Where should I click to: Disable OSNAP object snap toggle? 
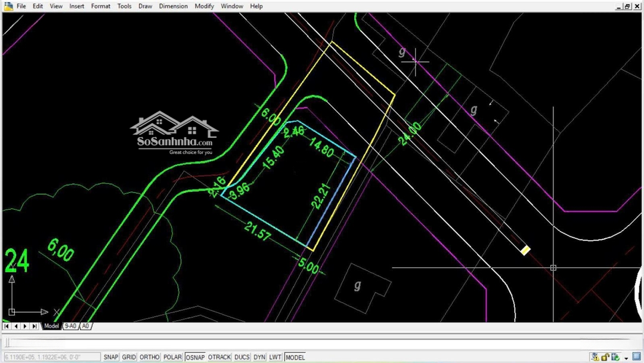(x=195, y=357)
